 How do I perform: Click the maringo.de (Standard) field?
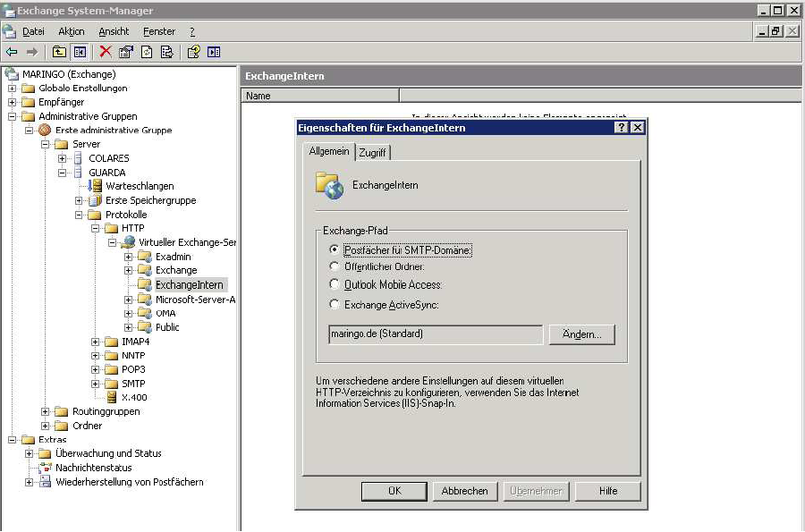(436, 334)
